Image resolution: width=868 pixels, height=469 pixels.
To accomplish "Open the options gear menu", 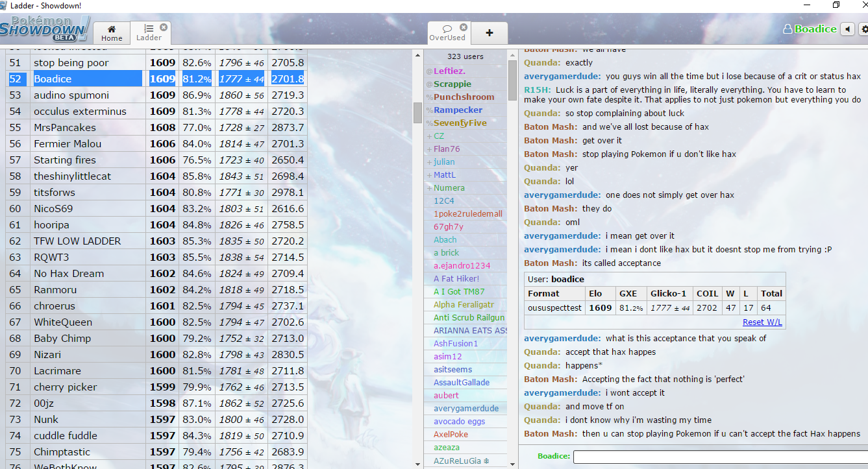I will [x=863, y=29].
